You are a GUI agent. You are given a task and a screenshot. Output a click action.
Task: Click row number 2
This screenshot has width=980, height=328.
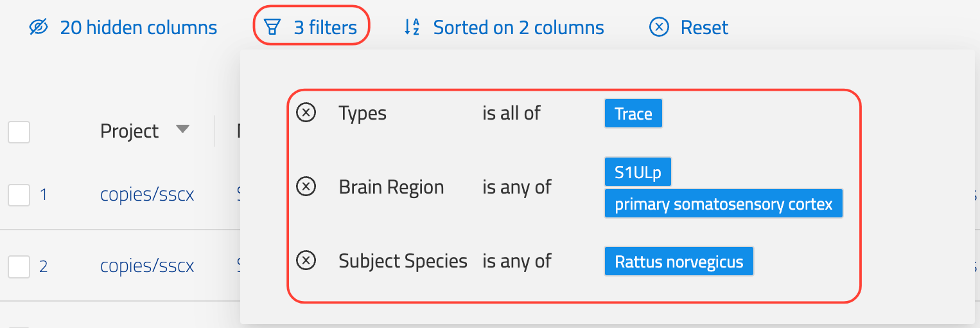point(44,266)
